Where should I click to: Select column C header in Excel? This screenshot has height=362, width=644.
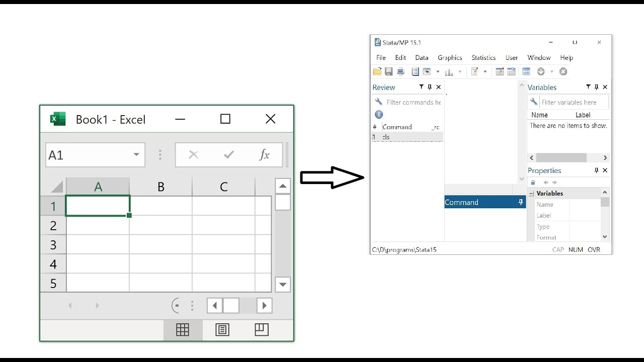click(x=224, y=187)
